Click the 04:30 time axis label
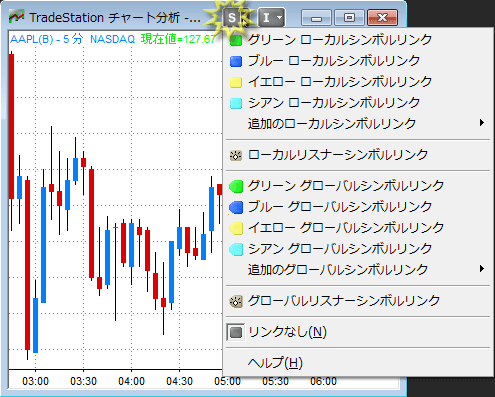 tap(179, 381)
